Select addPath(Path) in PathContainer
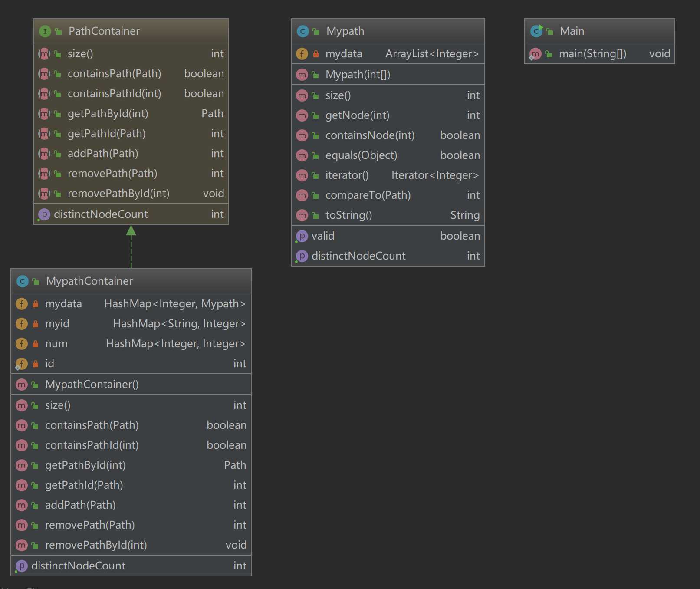This screenshot has height=589, width=700. (x=103, y=154)
